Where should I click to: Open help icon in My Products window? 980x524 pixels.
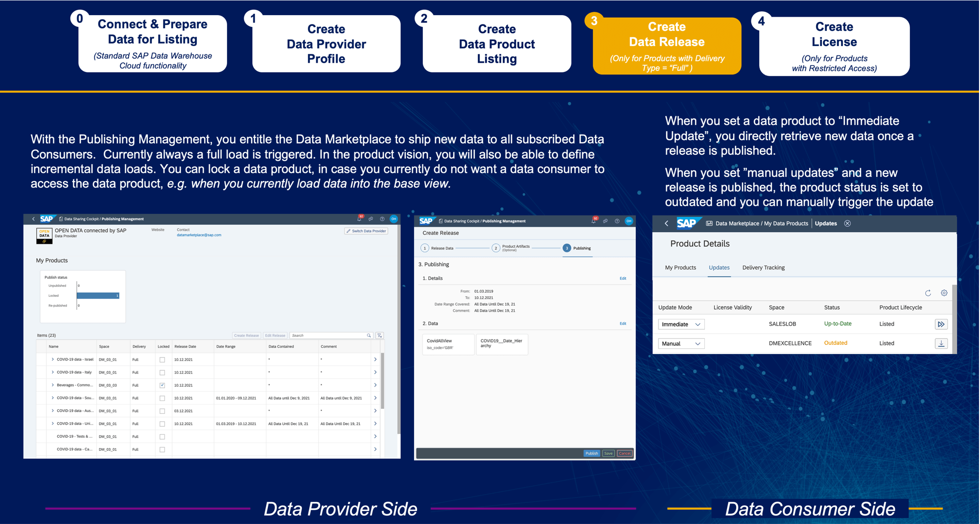[x=382, y=219]
